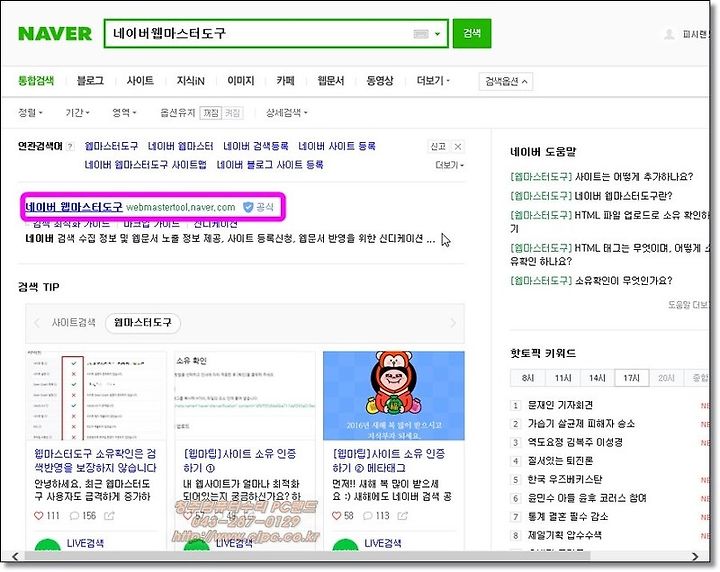Image resolution: width=720 pixels, height=572 pixels.
Task: Open article [웹마팁]사이트 소유 인증하기 ①
Action: tap(239, 461)
